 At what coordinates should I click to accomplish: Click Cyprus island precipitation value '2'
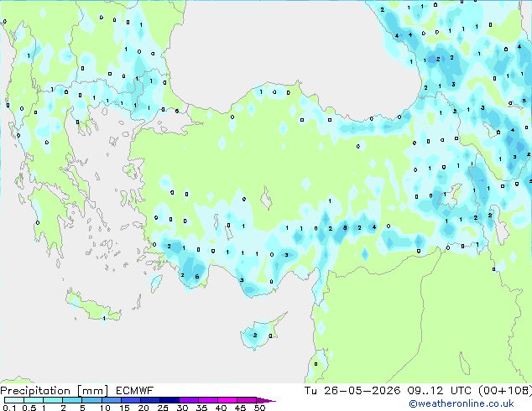pos(255,336)
